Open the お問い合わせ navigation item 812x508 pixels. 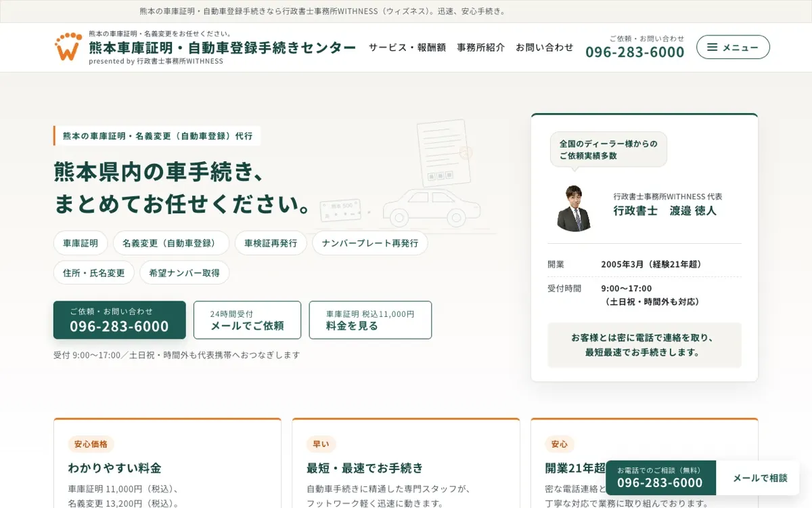click(545, 47)
